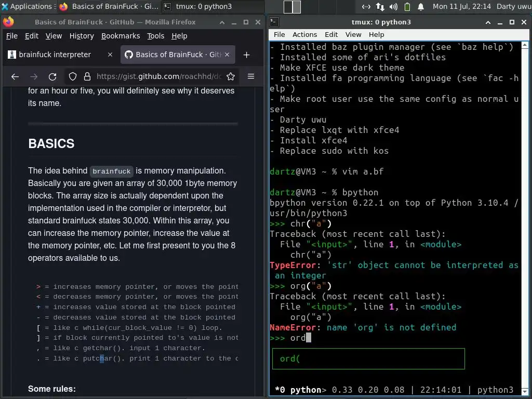Click the terminal vertical scrollbar track
The width and height of the screenshot is (532, 399).
(x=525, y=218)
